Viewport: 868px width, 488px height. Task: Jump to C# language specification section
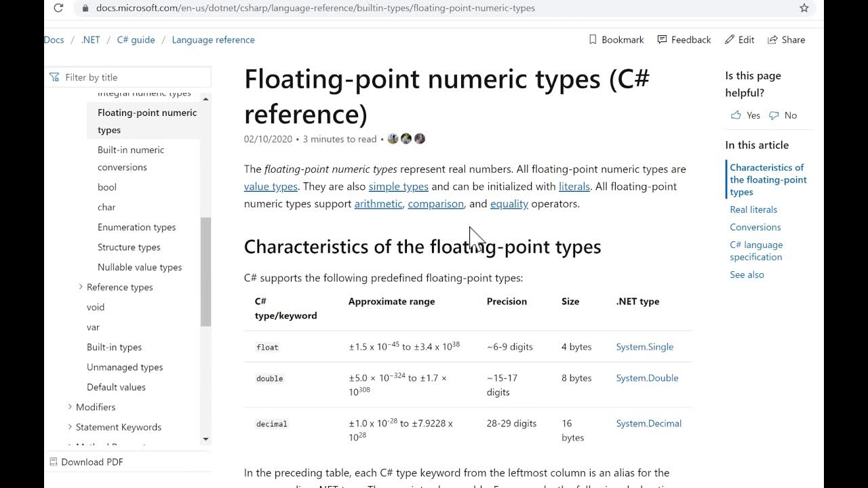pos(756,251)
